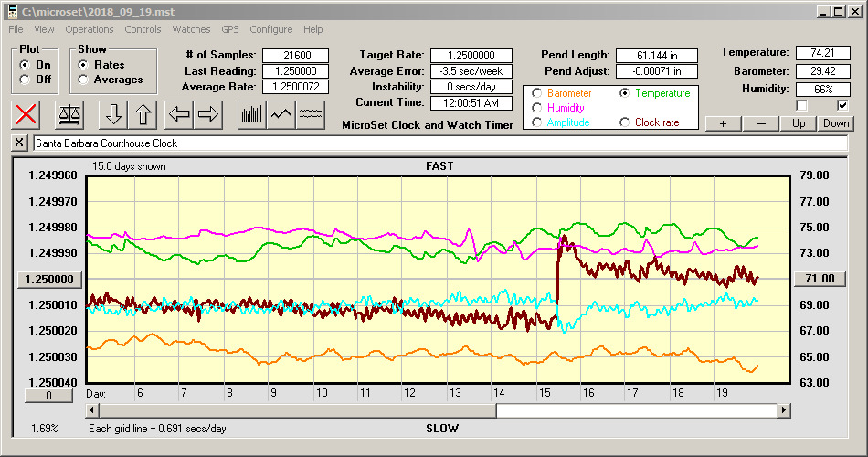The width and height of the screenshot is (868, 457).
Task: Show Rates option
Action: (83, 65)
